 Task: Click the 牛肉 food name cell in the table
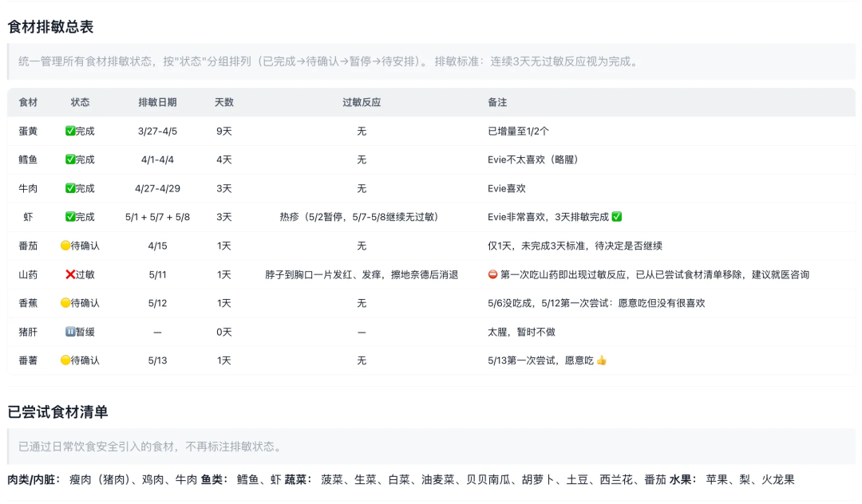[28, 188]
